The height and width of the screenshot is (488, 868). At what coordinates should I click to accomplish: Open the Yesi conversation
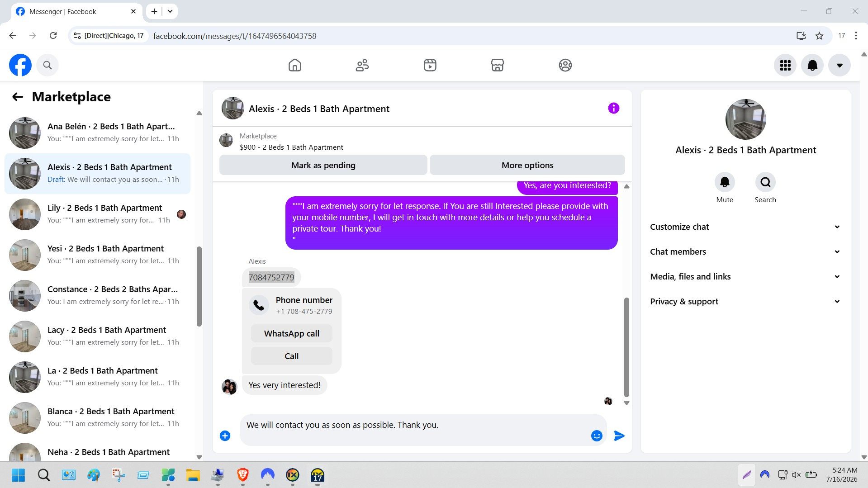pos(97,255)
